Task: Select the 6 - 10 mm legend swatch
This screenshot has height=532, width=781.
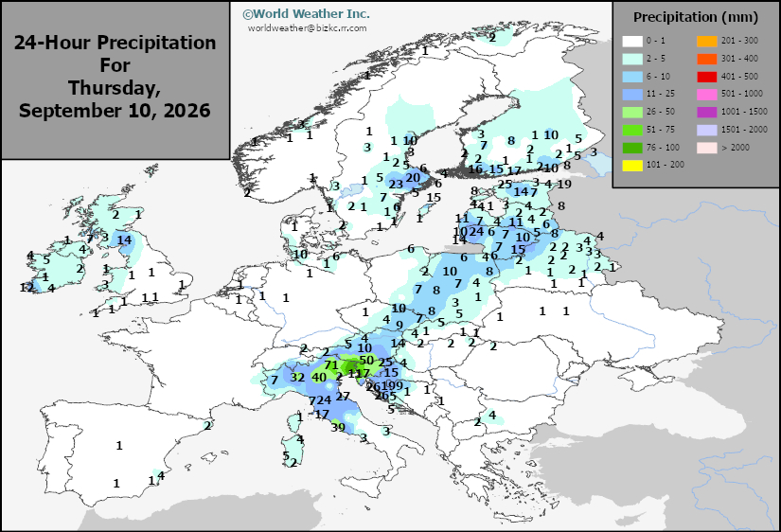Action: click(632, 77)
